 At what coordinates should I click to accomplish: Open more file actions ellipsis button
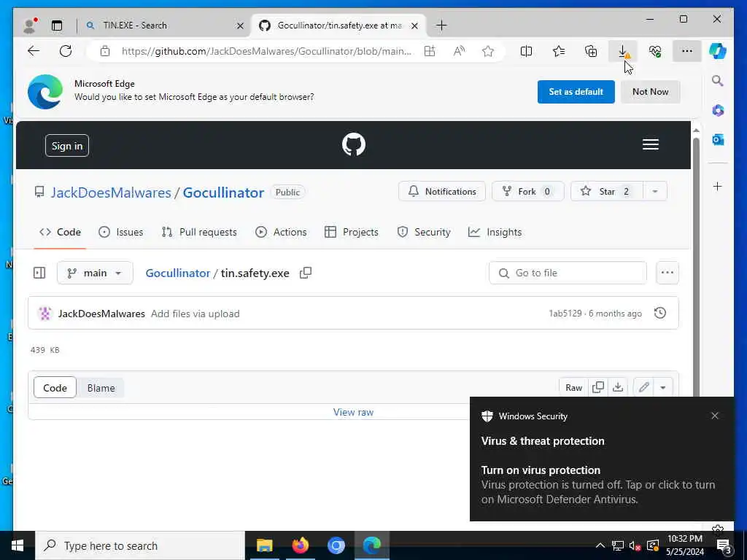pos(667,273)
